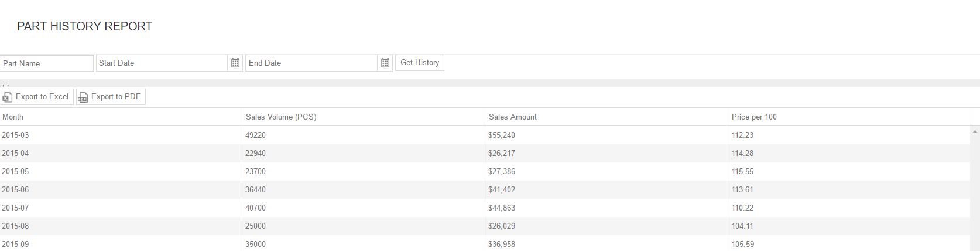The height and width of the screenshot is (251, 980).
Task: Click into the Start Date field
Action: click(162, 63)
